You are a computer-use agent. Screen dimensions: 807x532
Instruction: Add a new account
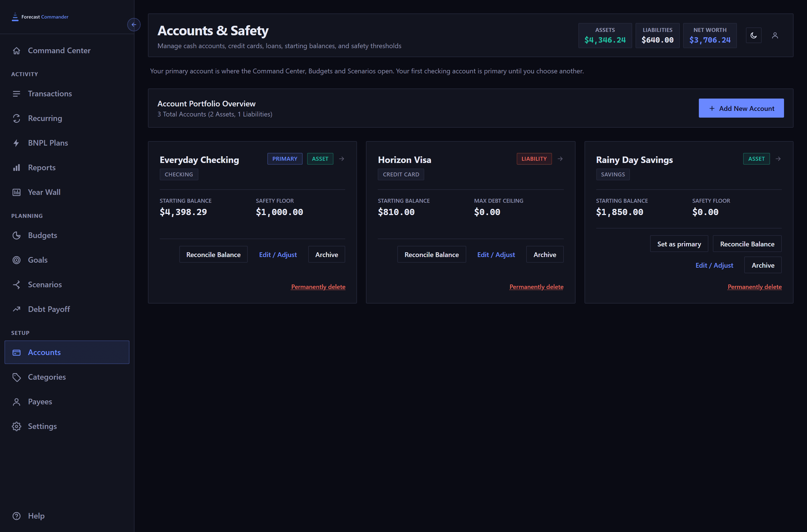(x=741, y=108)
